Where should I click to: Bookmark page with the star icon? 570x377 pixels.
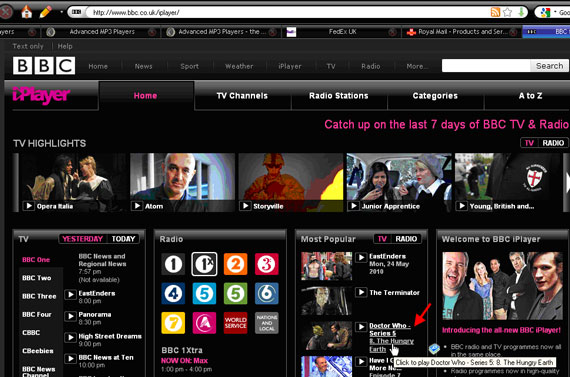pyautogui.click(x=507, y=12)
